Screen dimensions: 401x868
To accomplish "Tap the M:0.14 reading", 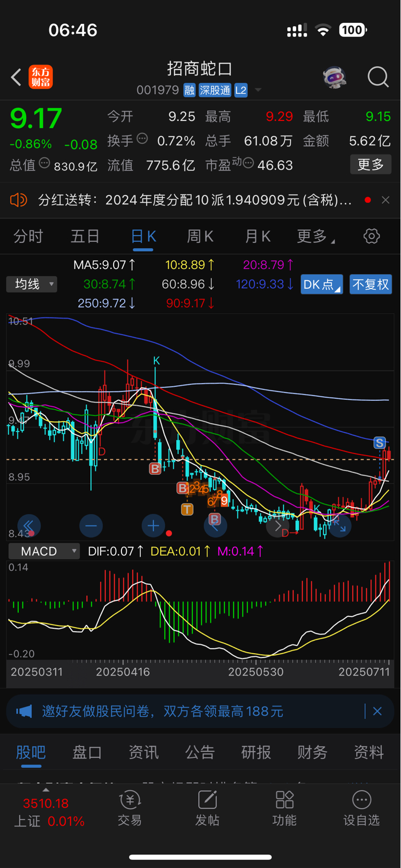I will [x=240, y=551].
